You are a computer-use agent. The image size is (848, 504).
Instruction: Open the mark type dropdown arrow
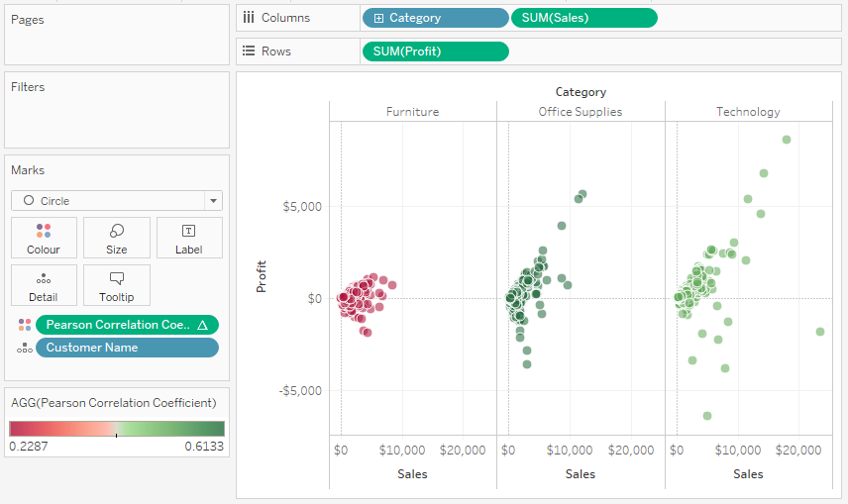[214, 201]
